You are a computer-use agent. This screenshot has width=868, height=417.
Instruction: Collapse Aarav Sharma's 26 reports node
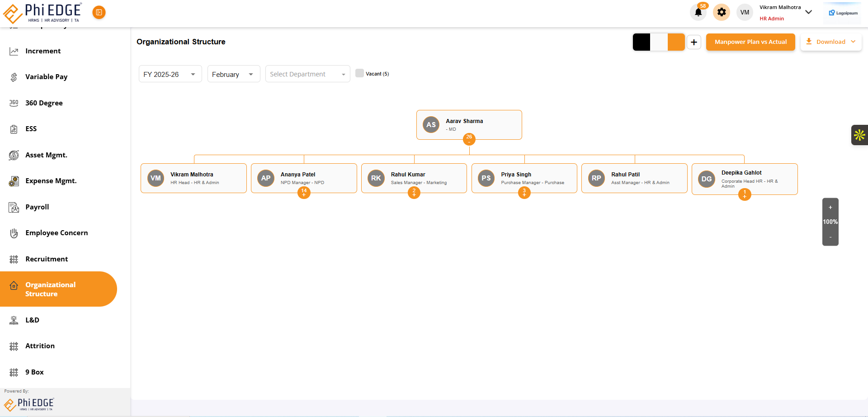point(469,139)
